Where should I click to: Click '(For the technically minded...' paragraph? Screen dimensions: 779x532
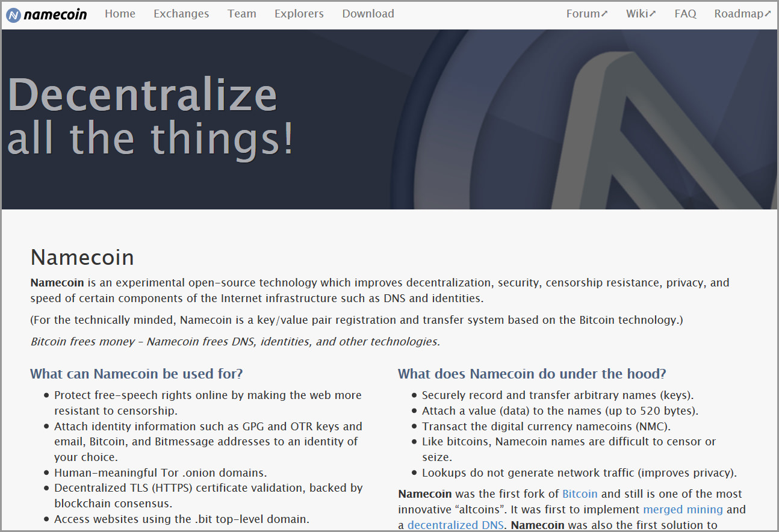(x=357, y=320)
